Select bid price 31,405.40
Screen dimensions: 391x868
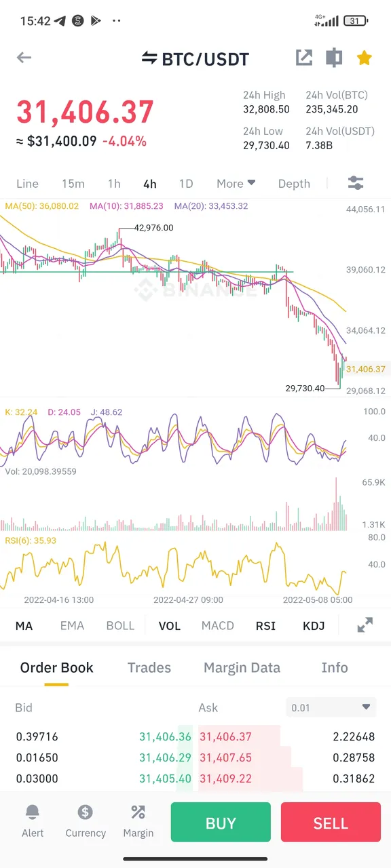[x=165, y=778]
